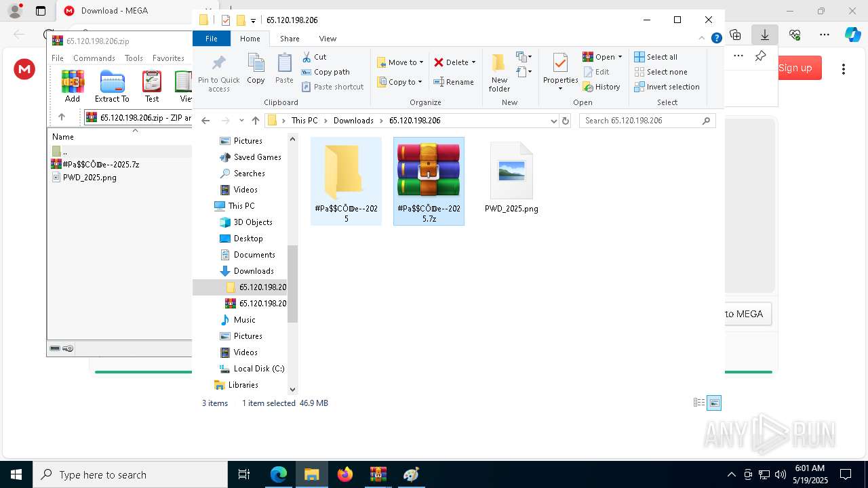The image size is (868, 488).
Task: Select Desktop in the navigation pane
Action: click(x=248, y=239)
